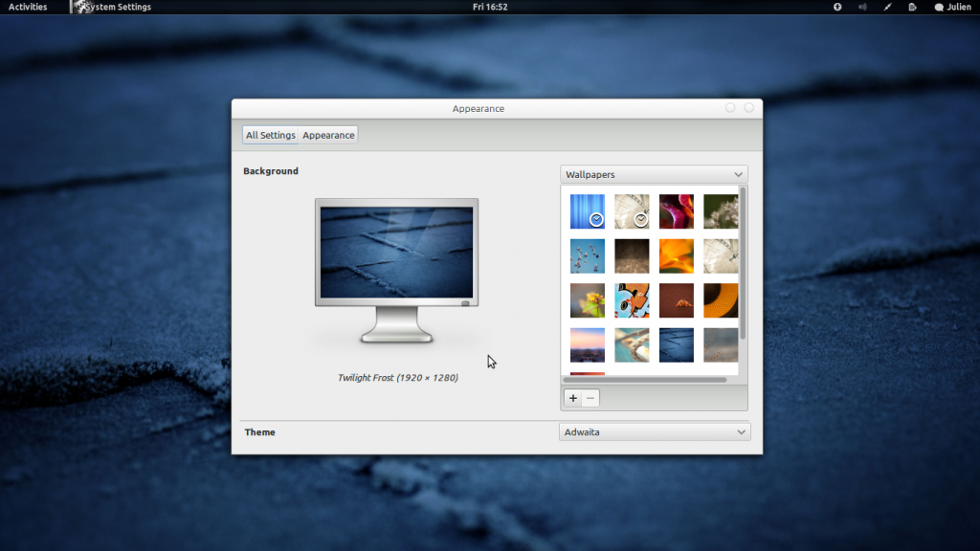The image size is (980, 551).
Task: Choose the cartoon graffiti wallpaper thumbnail
Action: pos(632,300)
